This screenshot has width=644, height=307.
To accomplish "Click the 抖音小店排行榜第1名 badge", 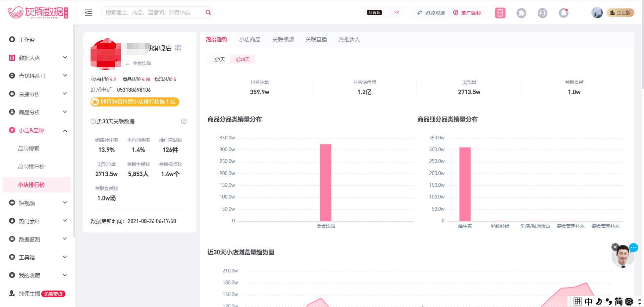I will 135,102.
